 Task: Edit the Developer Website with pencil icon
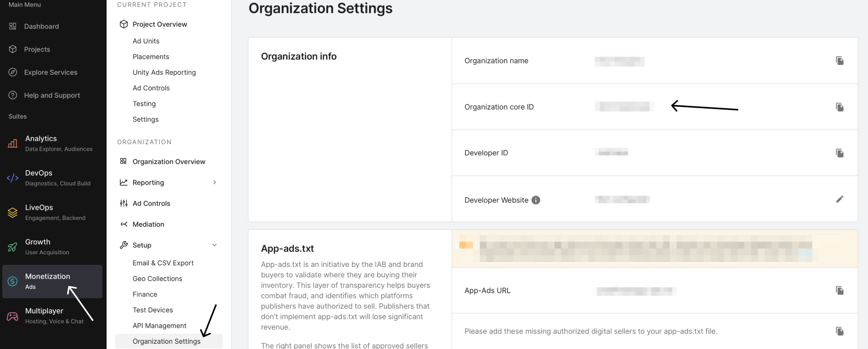[839, 199]
